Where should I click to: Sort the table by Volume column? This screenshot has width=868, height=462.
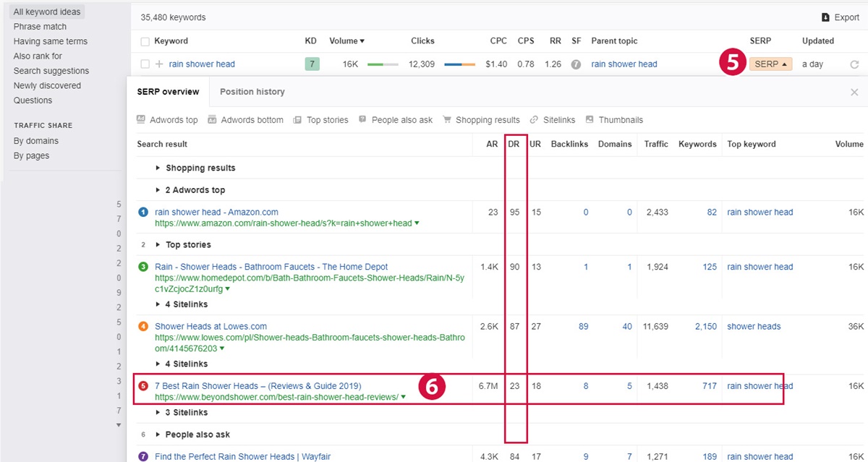[x=346, y=41]
